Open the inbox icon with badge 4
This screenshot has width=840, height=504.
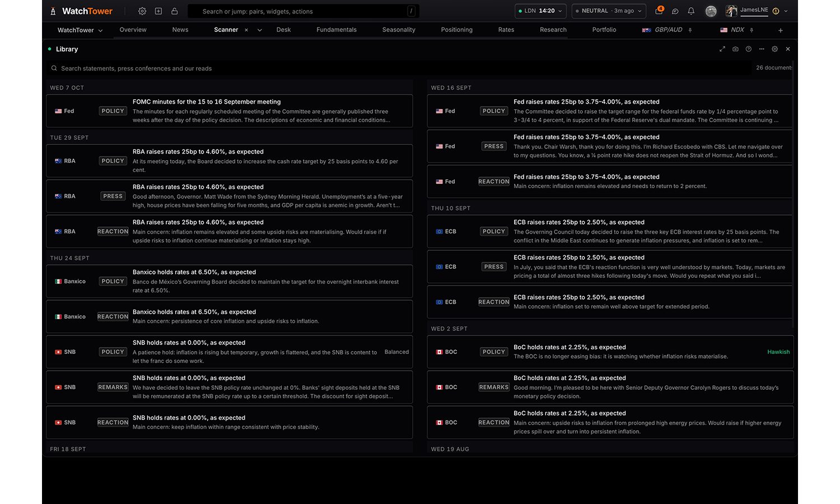point(659,11)
